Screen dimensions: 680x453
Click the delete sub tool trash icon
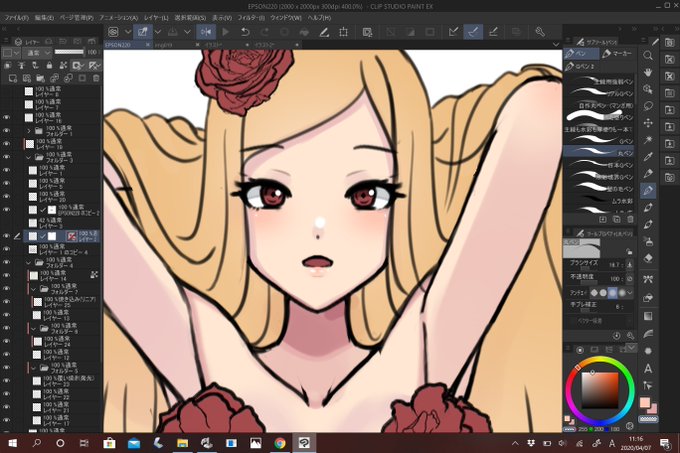[x=630, y=219]
